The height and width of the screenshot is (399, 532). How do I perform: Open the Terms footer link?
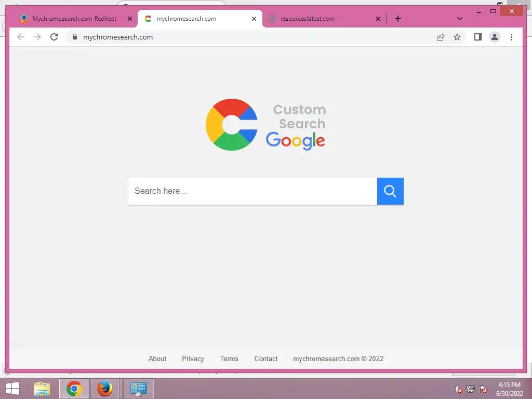tap(229, 358)
